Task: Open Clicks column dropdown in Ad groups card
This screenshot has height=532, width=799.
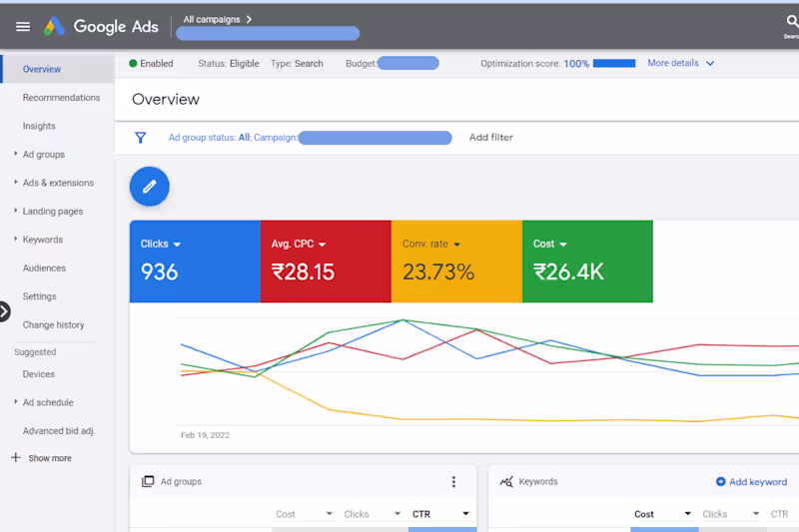Action: click(398, 514)
